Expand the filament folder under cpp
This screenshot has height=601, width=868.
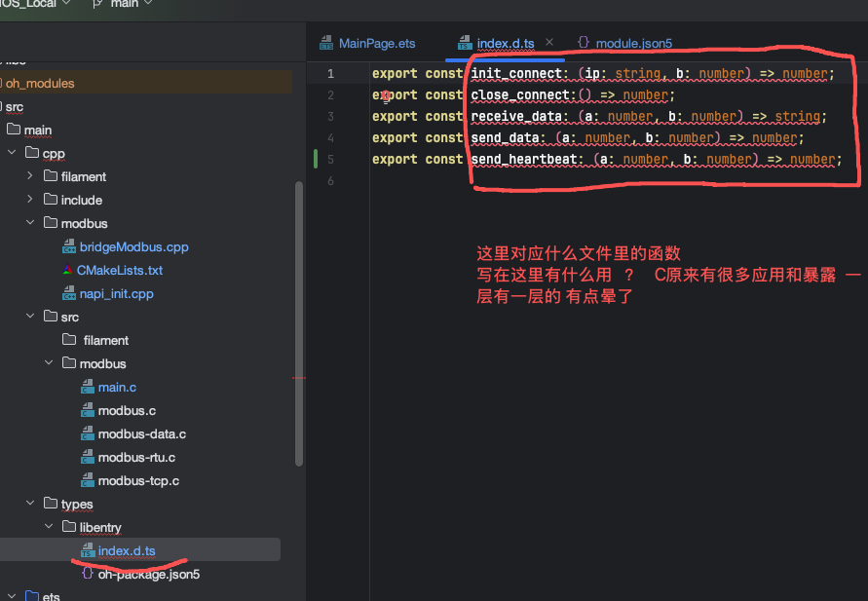[29, 177]
